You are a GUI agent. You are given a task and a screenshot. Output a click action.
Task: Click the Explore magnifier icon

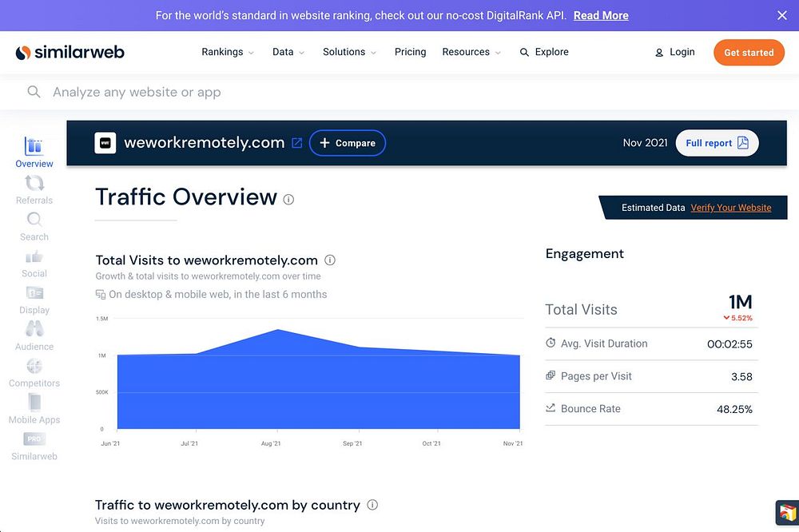(x=524, y=52)
